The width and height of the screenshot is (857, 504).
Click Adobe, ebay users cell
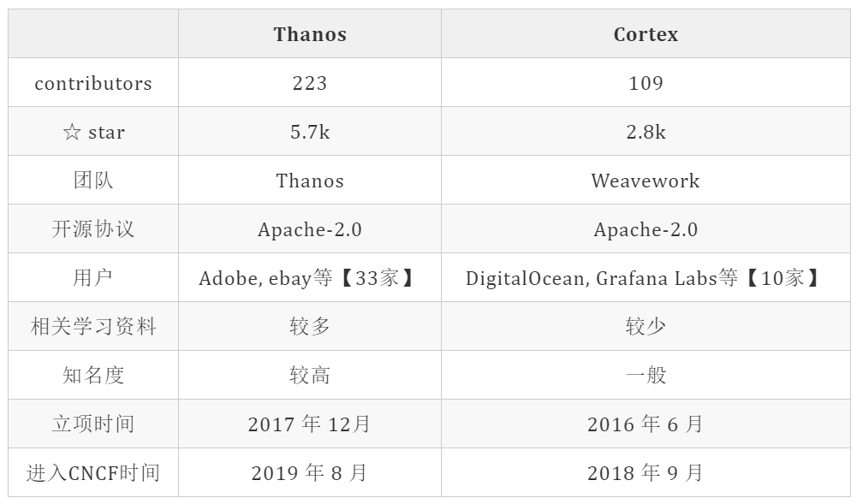coord(310,278)
